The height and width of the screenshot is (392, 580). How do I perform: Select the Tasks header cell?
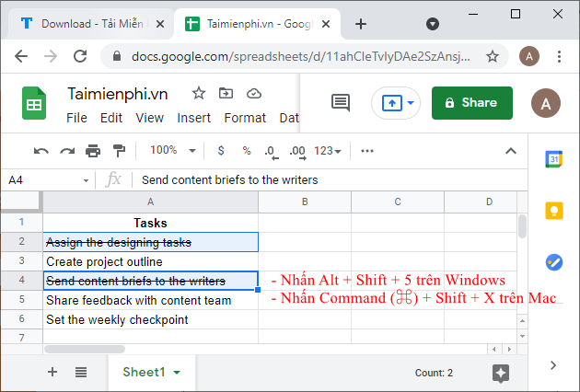pos(151,223)
